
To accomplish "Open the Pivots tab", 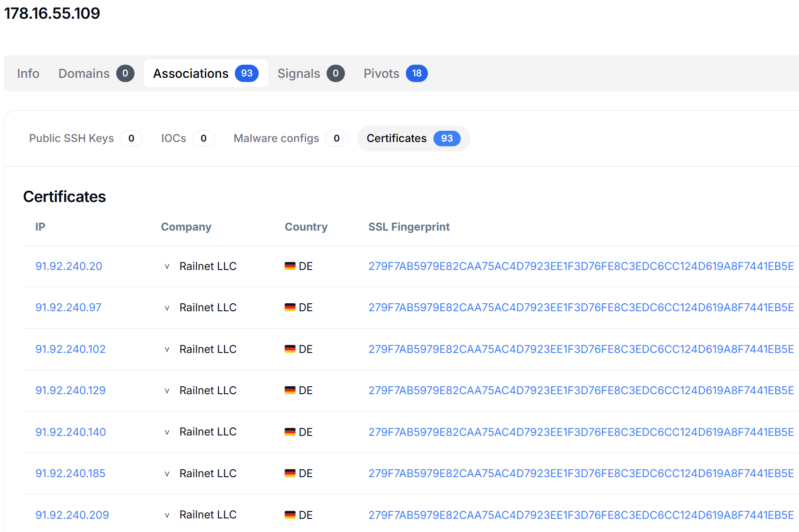I will (381, 73).
